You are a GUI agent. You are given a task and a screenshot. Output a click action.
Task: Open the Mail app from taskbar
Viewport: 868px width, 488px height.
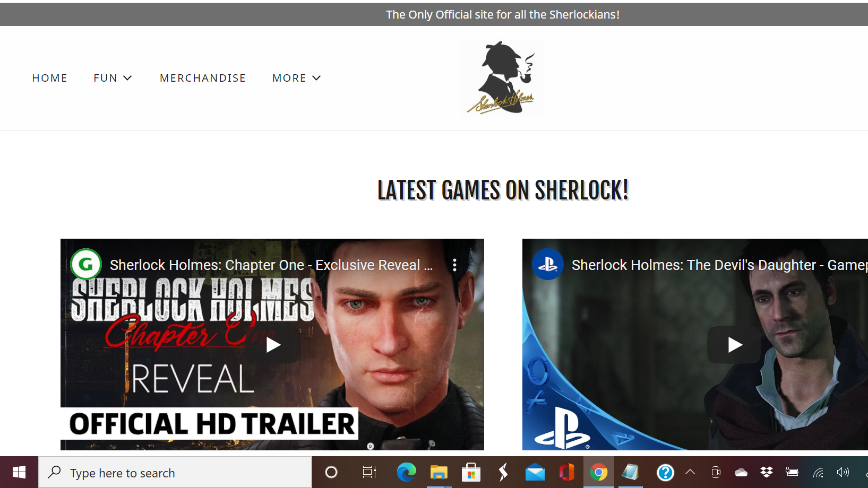(535, 472)
